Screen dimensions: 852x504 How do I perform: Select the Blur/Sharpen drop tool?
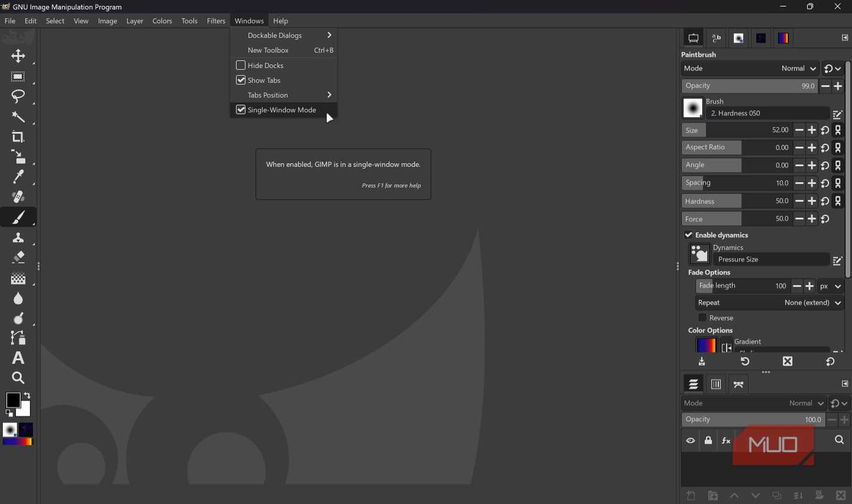pyautogui.click(x=18, y=298)
